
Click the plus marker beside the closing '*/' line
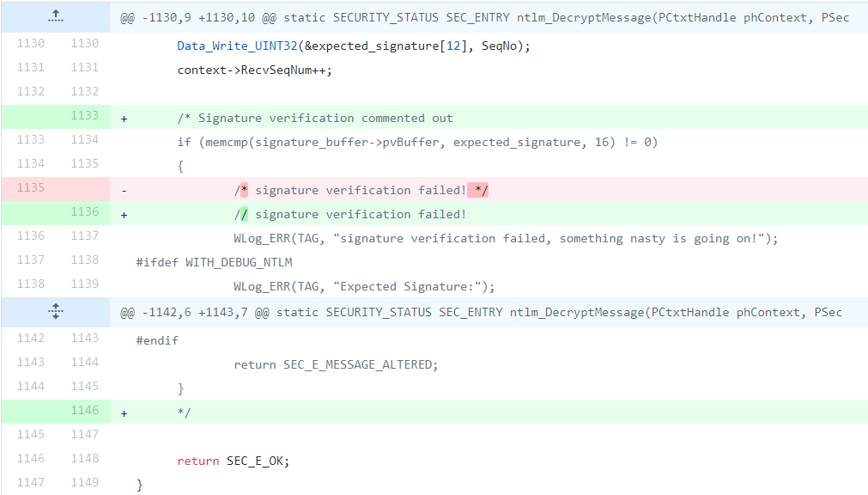coord(124,413)
